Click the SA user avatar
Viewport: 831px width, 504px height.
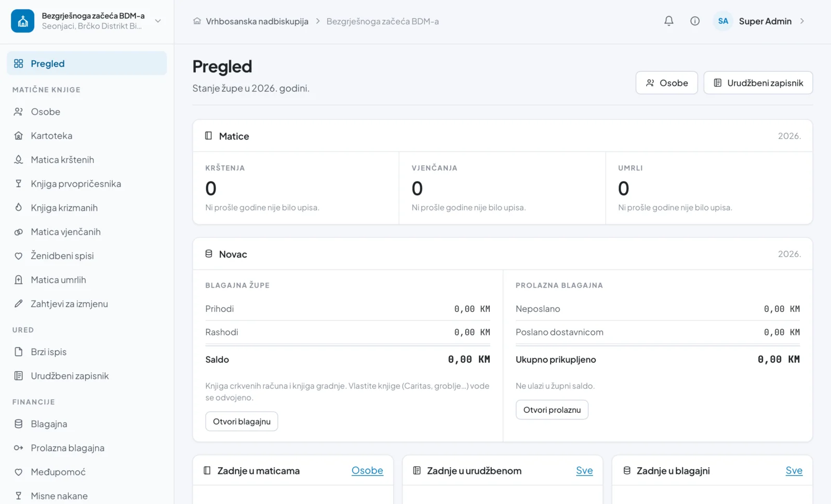[723, 21]
